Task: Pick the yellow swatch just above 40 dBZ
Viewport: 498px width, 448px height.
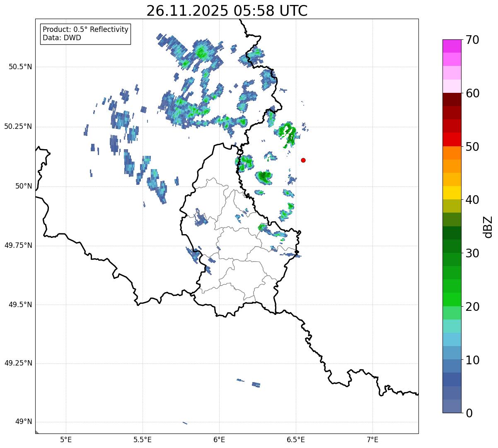Action: tap(452, 193)
